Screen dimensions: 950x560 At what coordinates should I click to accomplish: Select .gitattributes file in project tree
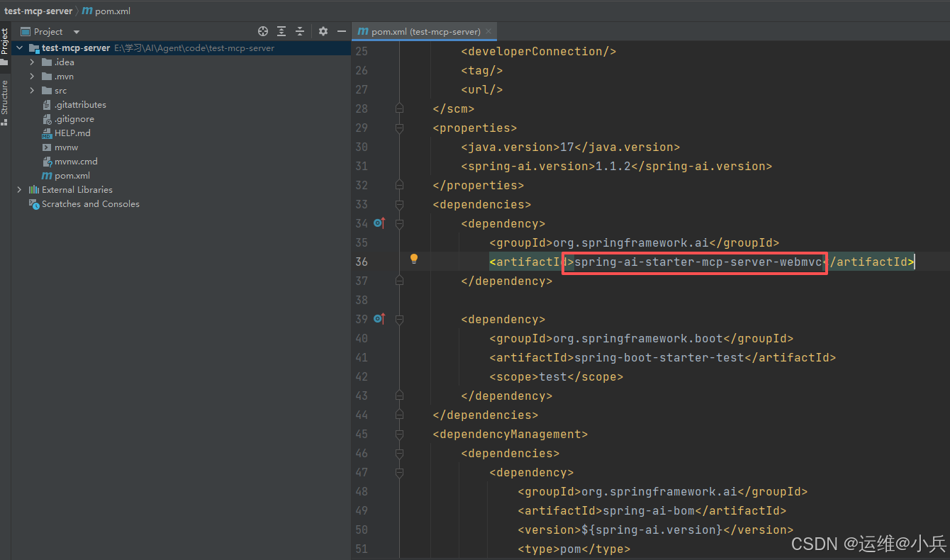80,105
